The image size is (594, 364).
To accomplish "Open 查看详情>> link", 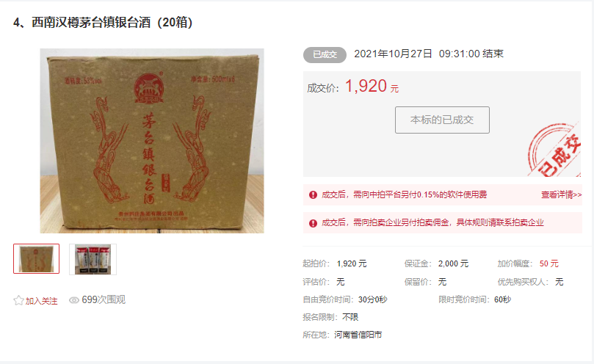I will (x=562, y=194).
